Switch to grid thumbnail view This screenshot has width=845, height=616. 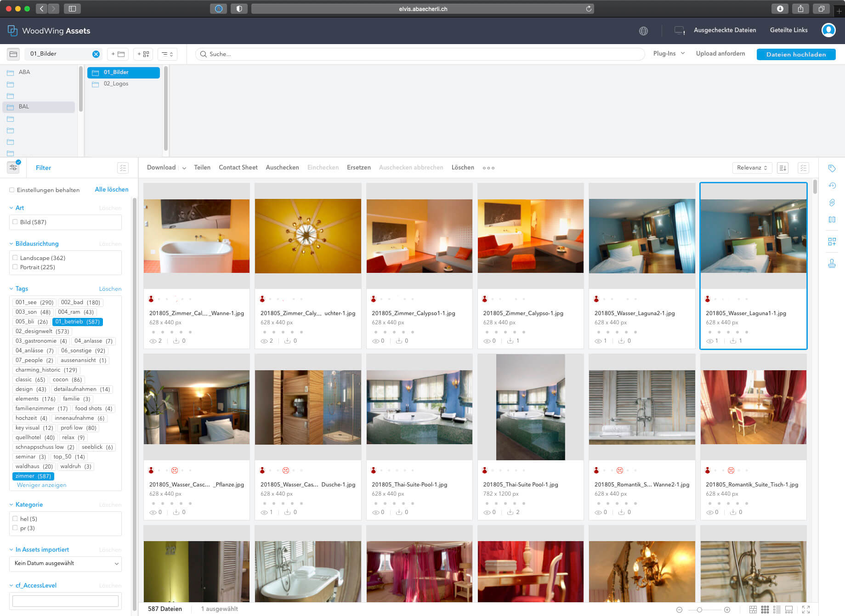[765, 610]
